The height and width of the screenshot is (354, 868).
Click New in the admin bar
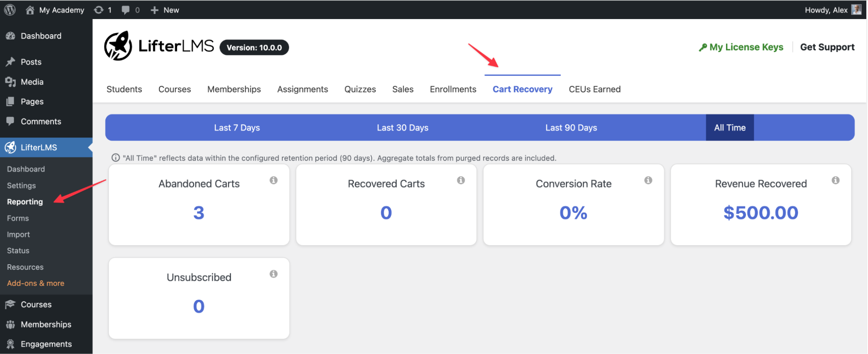pyautogui.click(x=171, y=10)
